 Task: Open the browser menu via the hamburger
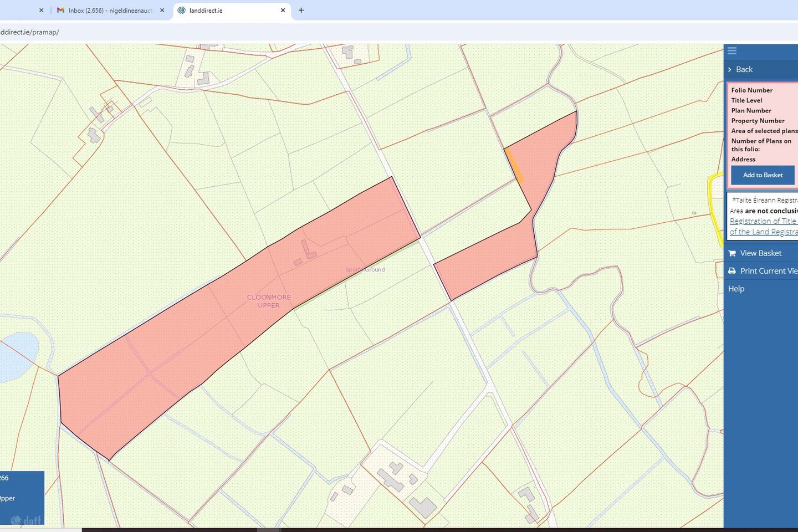(732, 50)
